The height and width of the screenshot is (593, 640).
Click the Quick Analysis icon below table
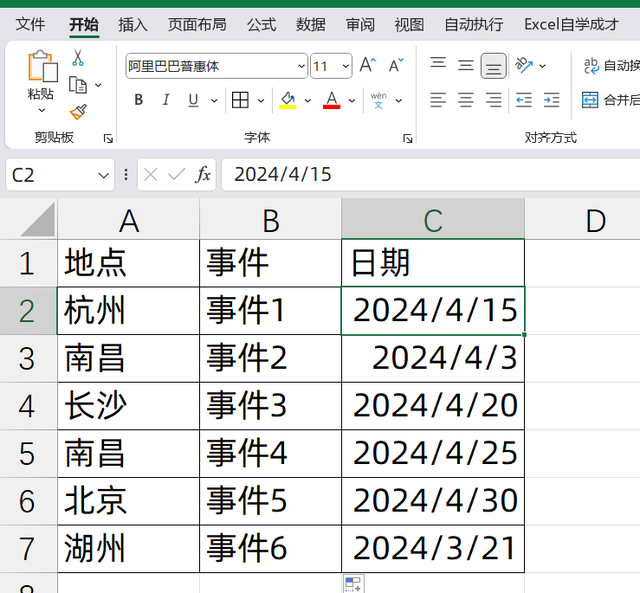click(x=353, y=584)
